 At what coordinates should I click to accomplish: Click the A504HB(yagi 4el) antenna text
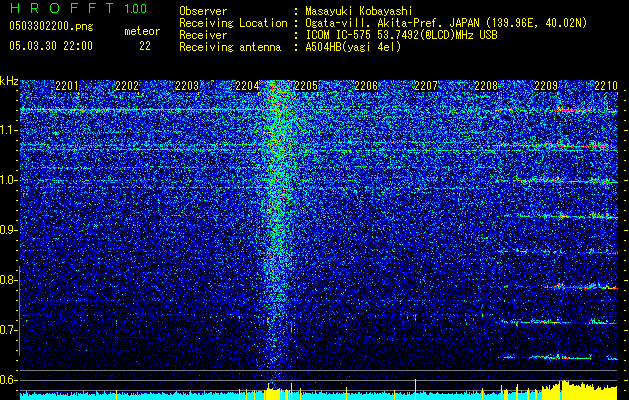(353, 47)
